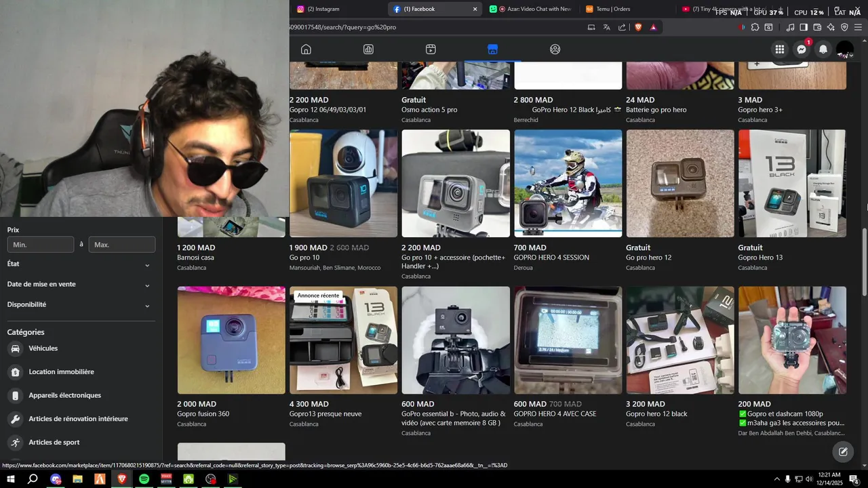Open the Facebook dashboard chart icon
868x488 pixels.
(368, 49)
